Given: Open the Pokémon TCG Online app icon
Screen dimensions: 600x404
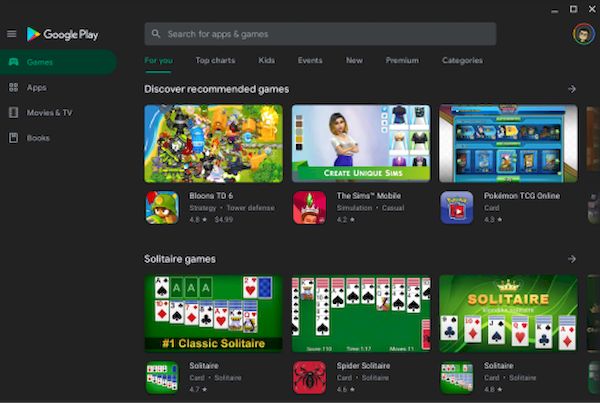Looking at the screenshot, I should 457,208.
